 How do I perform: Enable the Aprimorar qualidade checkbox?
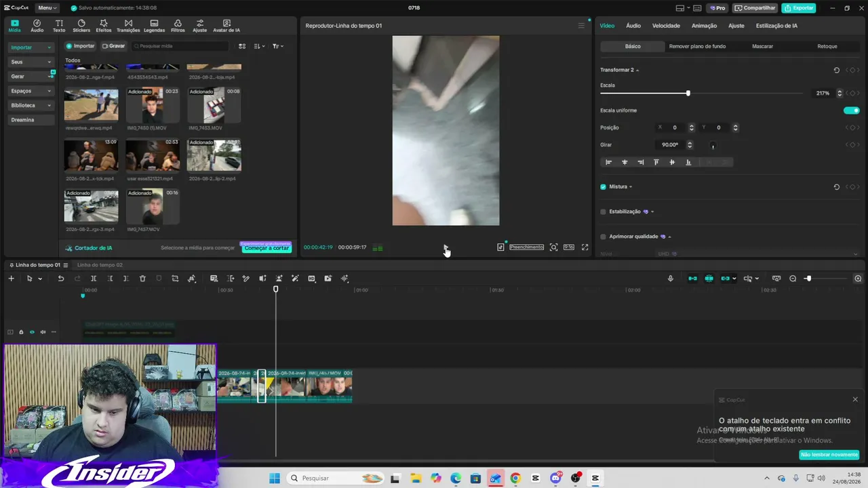[x=603, y=237]
